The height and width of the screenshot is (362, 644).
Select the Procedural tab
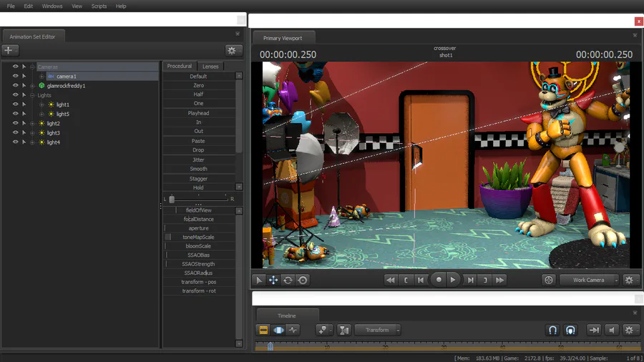[x=179, y=66]
